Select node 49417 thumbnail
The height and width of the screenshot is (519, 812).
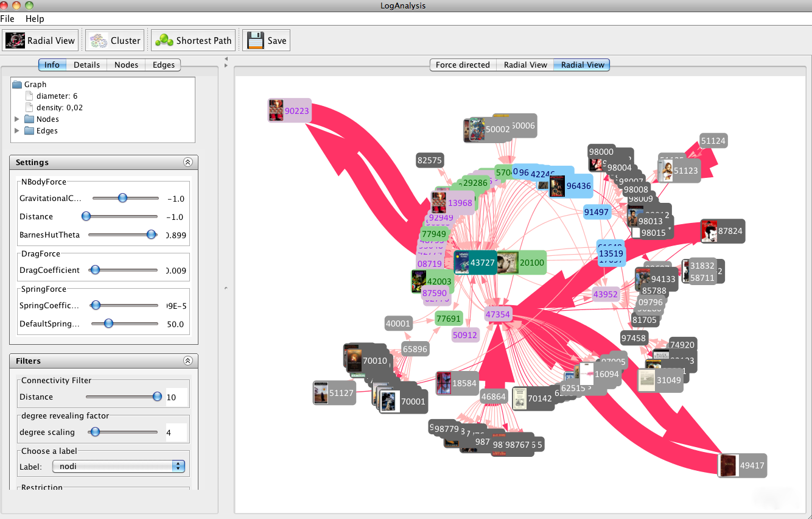pos(728,465)
